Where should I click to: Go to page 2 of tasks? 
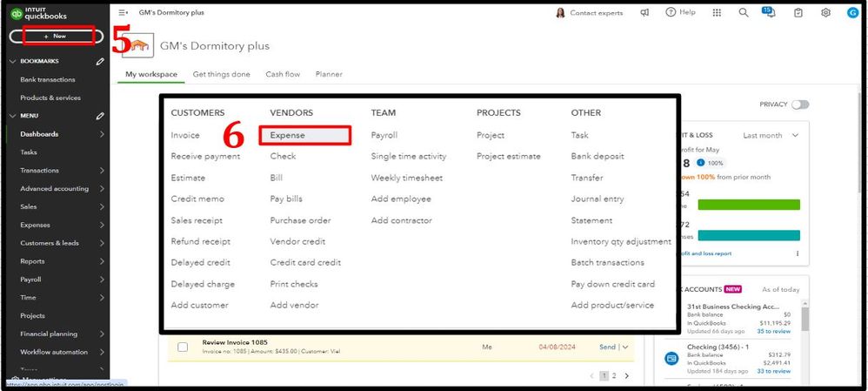(614, 376)
